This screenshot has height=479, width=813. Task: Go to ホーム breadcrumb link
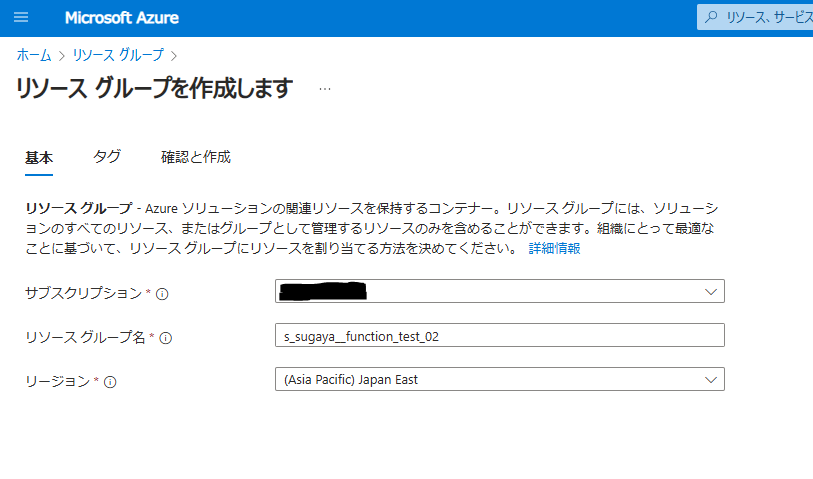click(x=34, y=55)
